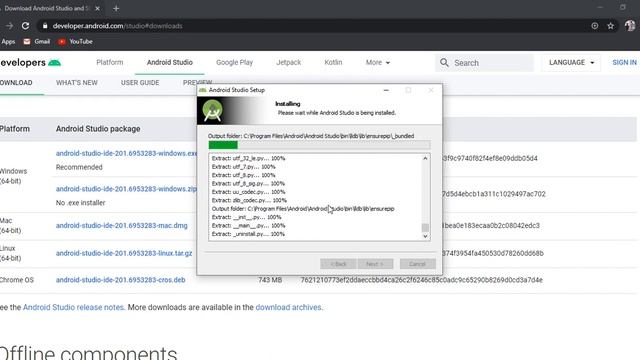
Task: Download android-studio mac.dmg package
Action: (x=122, y=225)
